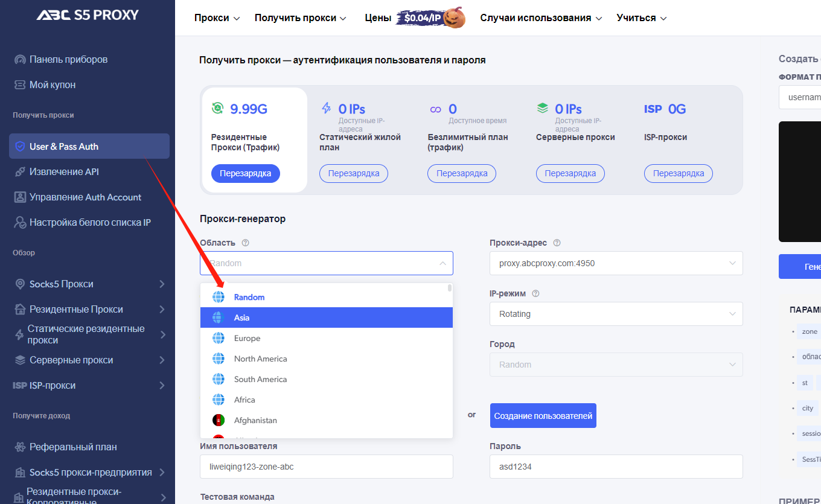Click the ABC S5 PROXY logo
Viewport: 821px width, 504px height.
(x=87, y=14)
